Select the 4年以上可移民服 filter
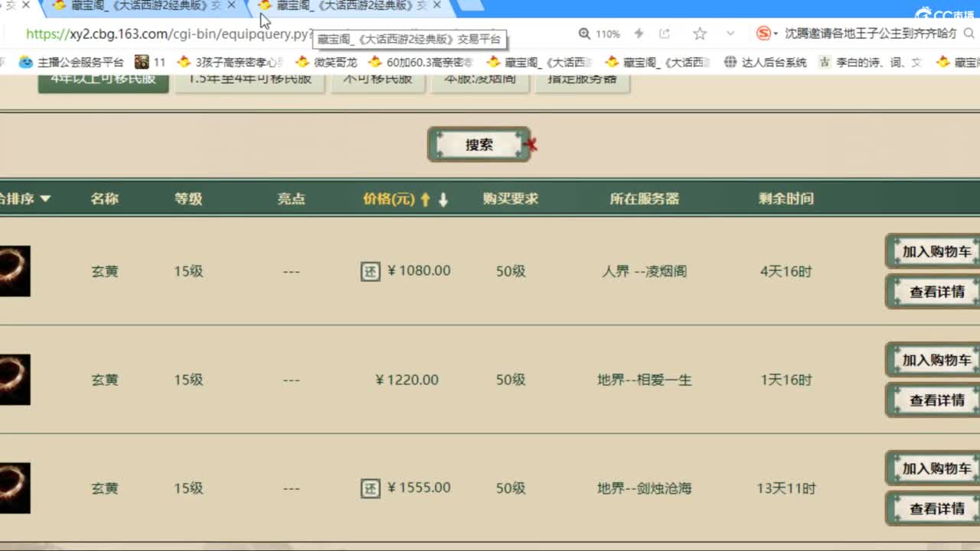980x551 pixels. point(103,82)
